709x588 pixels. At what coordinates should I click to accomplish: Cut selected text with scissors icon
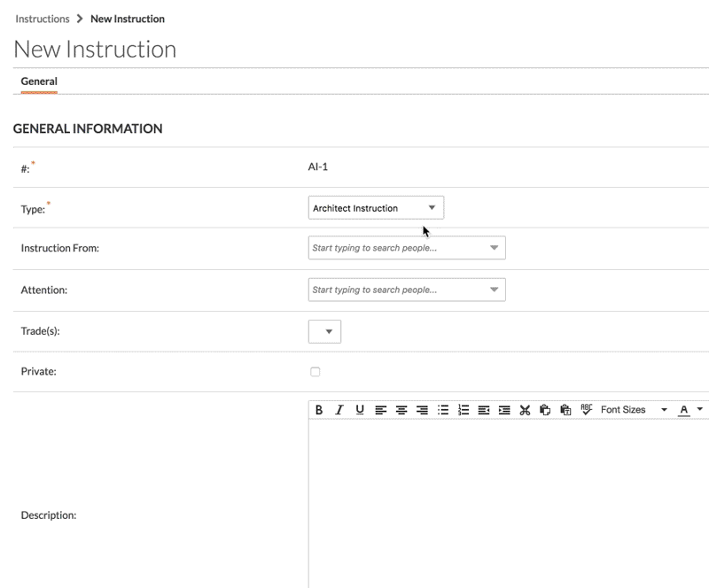(525, 410)
